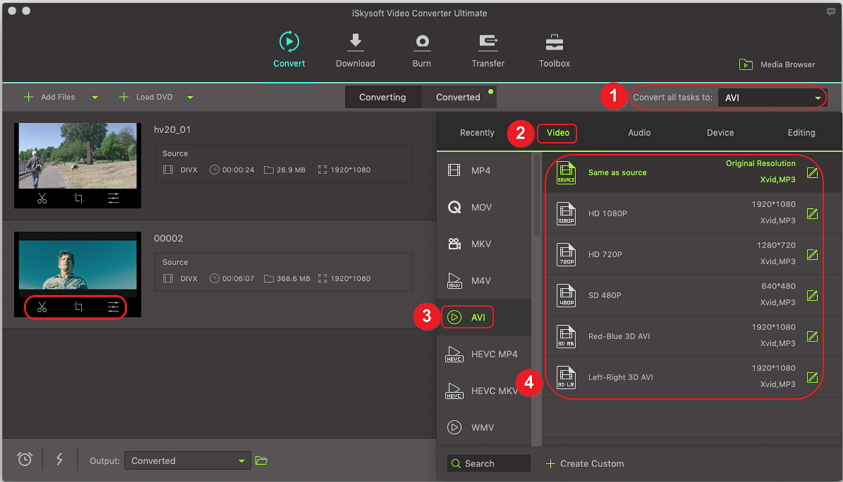Viewport: 843px width, 482px height.
Task: Open the Transfer section
Action: [x=488, y=42]
